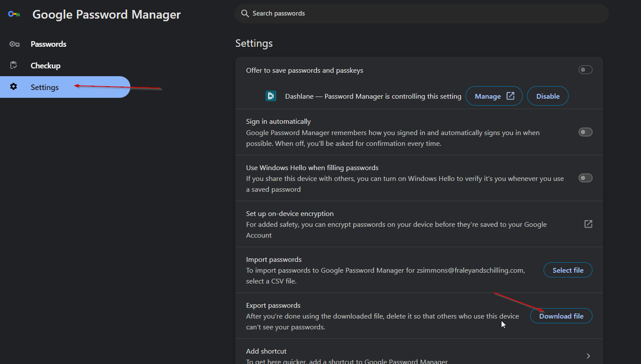Click the Add shortcut label
Viewport: 641px width, 364px height.
[266, 351]
